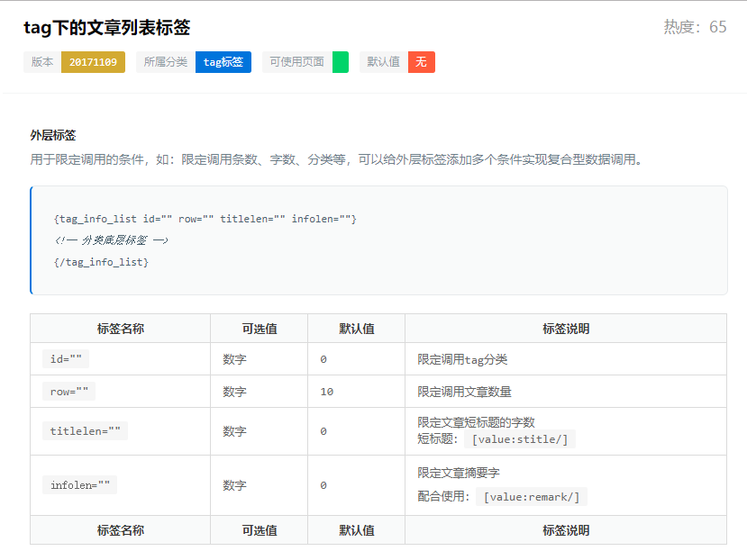This screenshot has width=747, height=560.
Task: Click the bottom 可选值 footer header cell
Action: (259, 530)
